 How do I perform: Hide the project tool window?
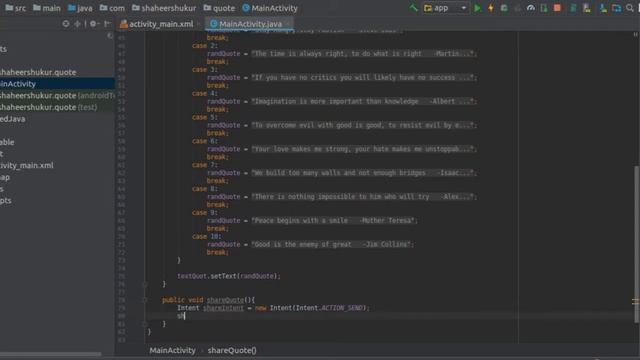[x=107, y=24]
